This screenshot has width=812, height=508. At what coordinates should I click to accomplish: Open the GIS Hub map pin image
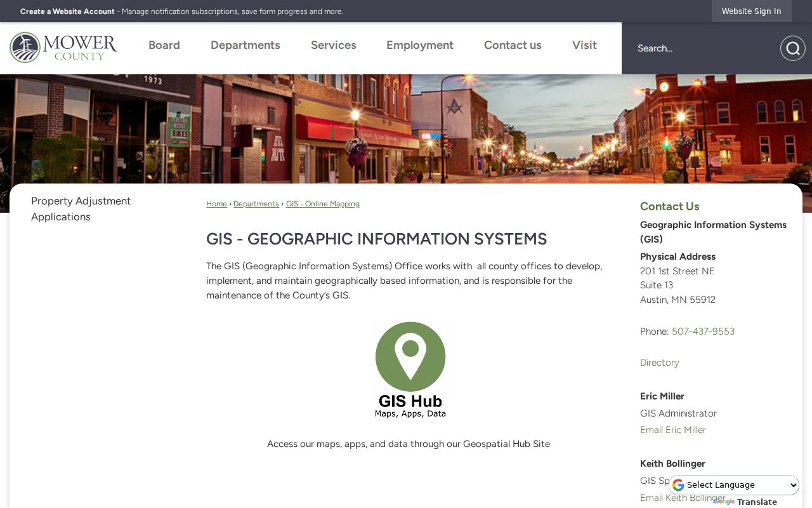pos(410,370)
